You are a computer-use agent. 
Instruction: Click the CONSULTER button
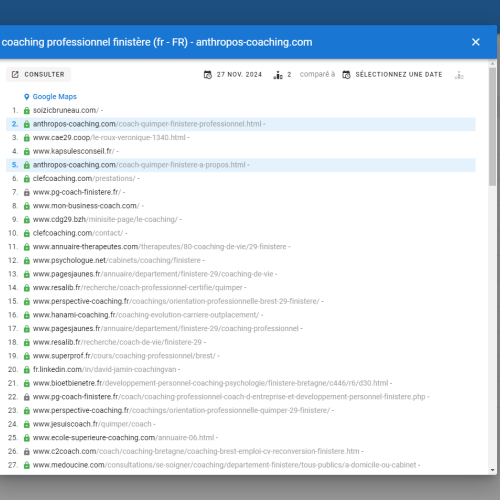pos(38,74)
